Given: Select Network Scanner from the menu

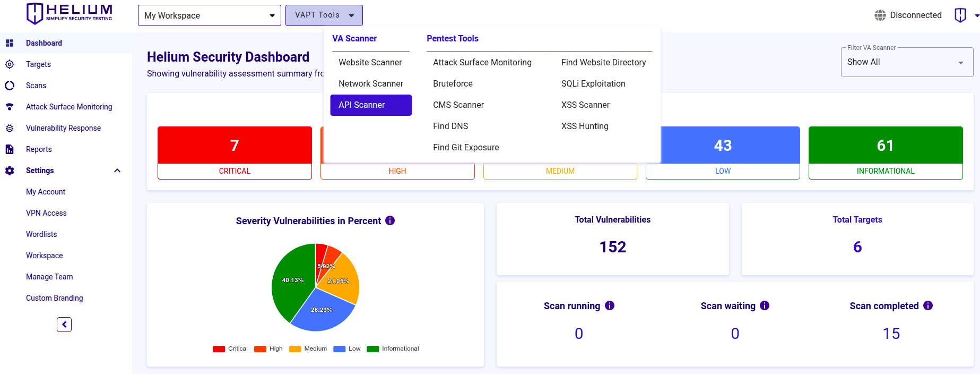Looking at the screenshot, I should (x=371, y=83).
